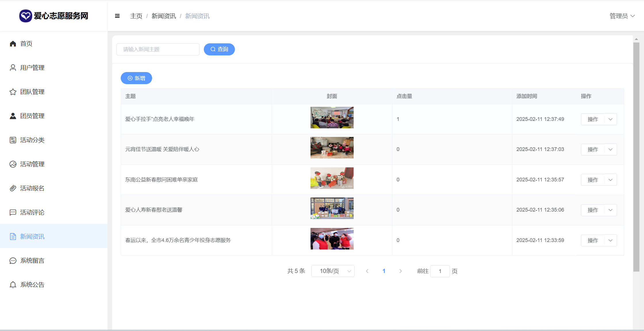Click the star icon for 团队管理

tap(13, 92)
